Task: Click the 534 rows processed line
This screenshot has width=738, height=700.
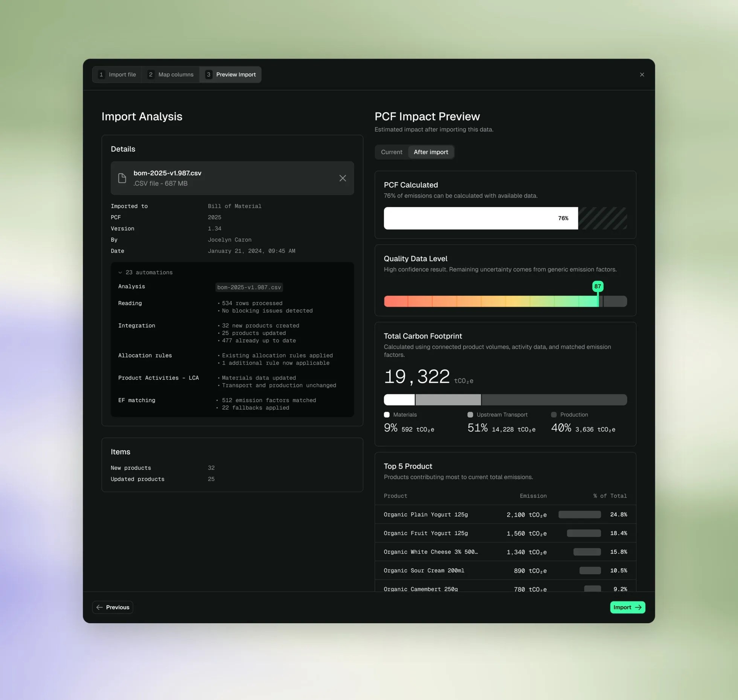Action: 252,303
